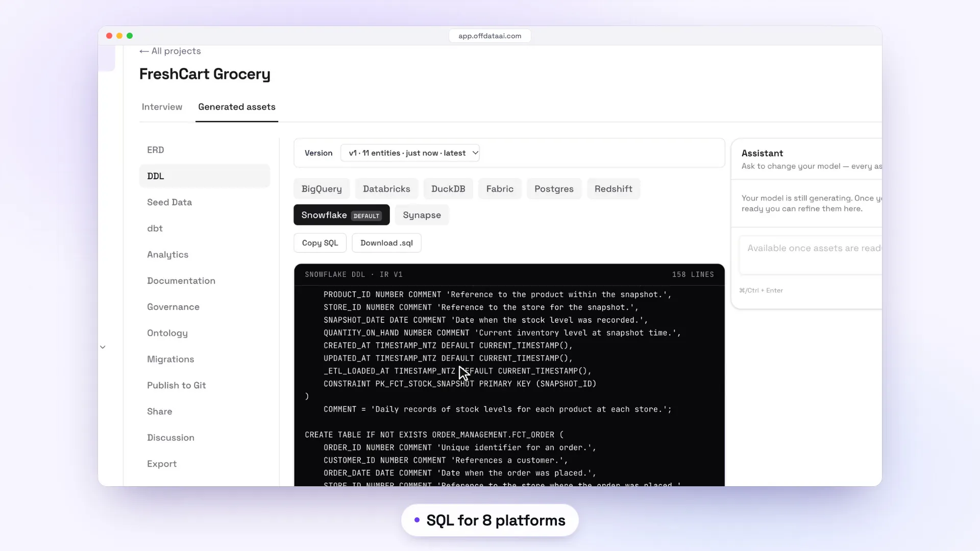980x551 pixels.
Task: Open the Discussion section
Action: 204,438
